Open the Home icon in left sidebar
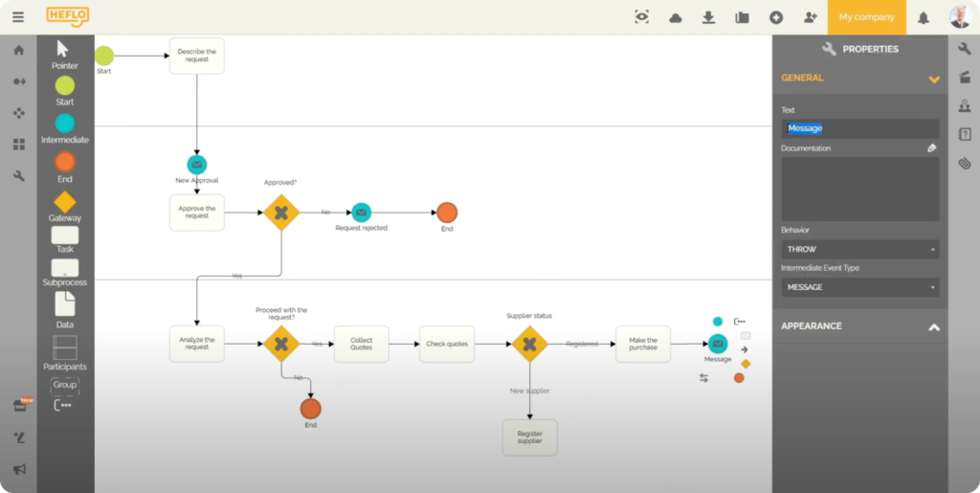 [x=18, y=51]
